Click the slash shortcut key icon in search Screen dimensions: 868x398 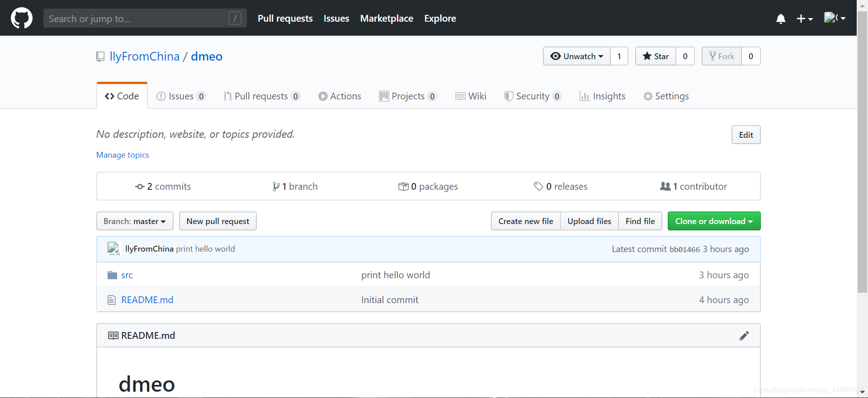coord(235,18)
